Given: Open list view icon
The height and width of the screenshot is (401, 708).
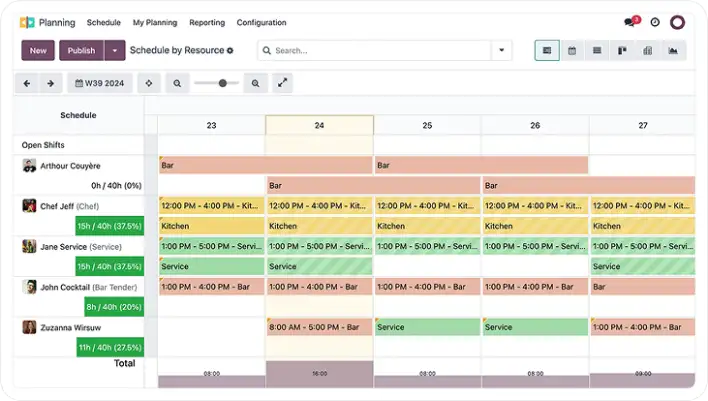Looking at the screenshot, I should coord(597,51).
